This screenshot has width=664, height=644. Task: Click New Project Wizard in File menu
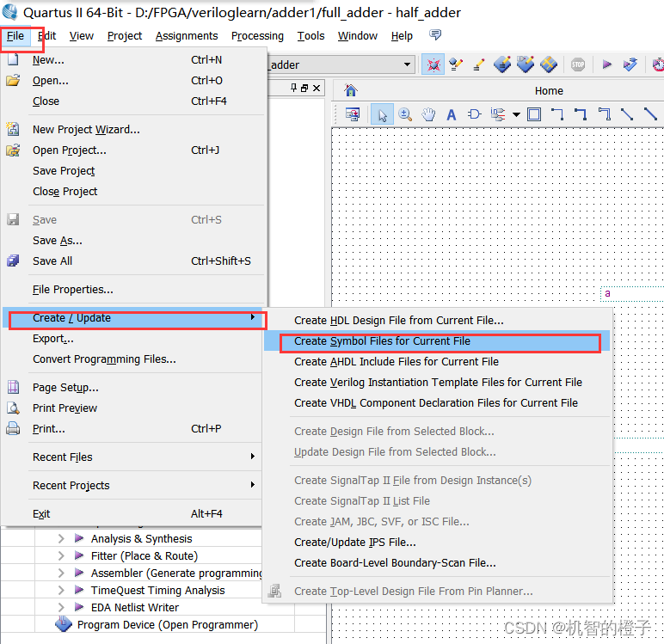(134, 130)
